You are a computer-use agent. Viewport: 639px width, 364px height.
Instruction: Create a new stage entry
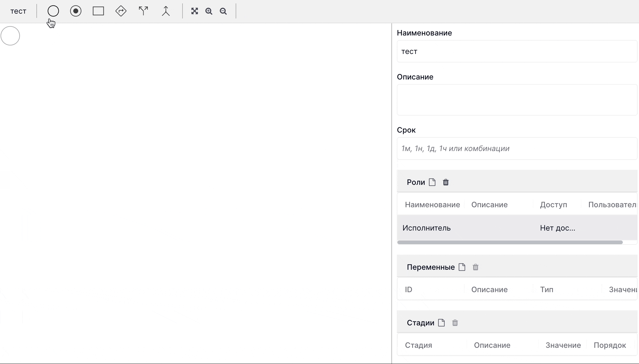click(441, 323)
